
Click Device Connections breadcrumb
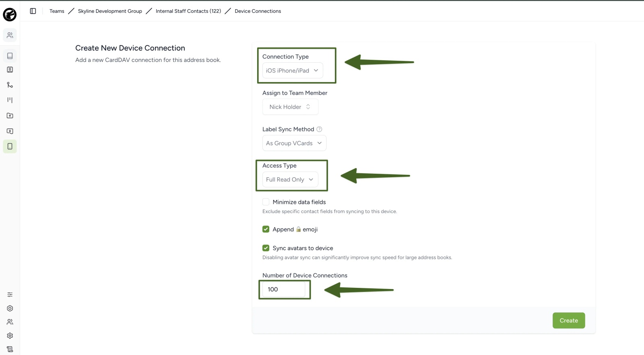[x=258, y=11]
